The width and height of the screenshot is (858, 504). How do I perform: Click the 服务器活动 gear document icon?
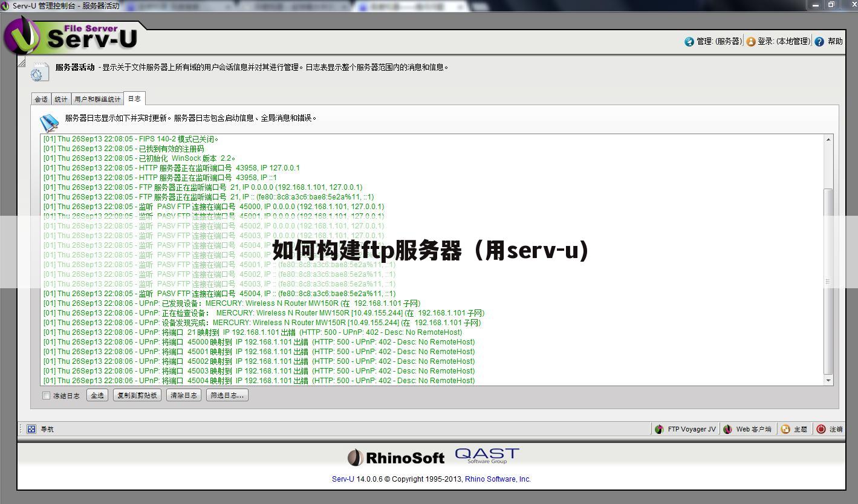click(40, 71)
